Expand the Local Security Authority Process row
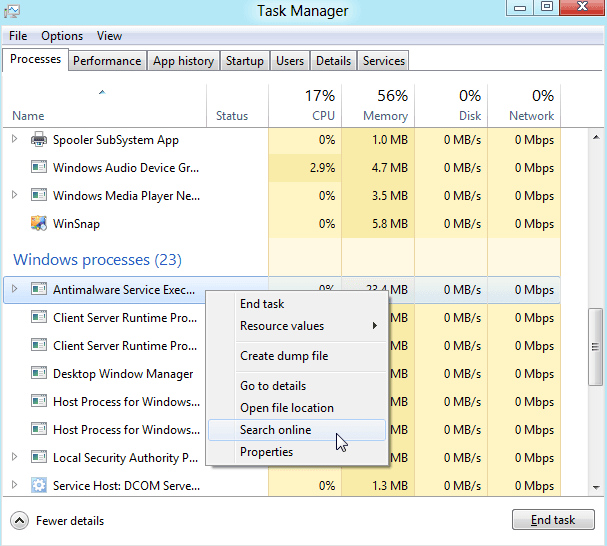607x546 pixels. [14, 457]
